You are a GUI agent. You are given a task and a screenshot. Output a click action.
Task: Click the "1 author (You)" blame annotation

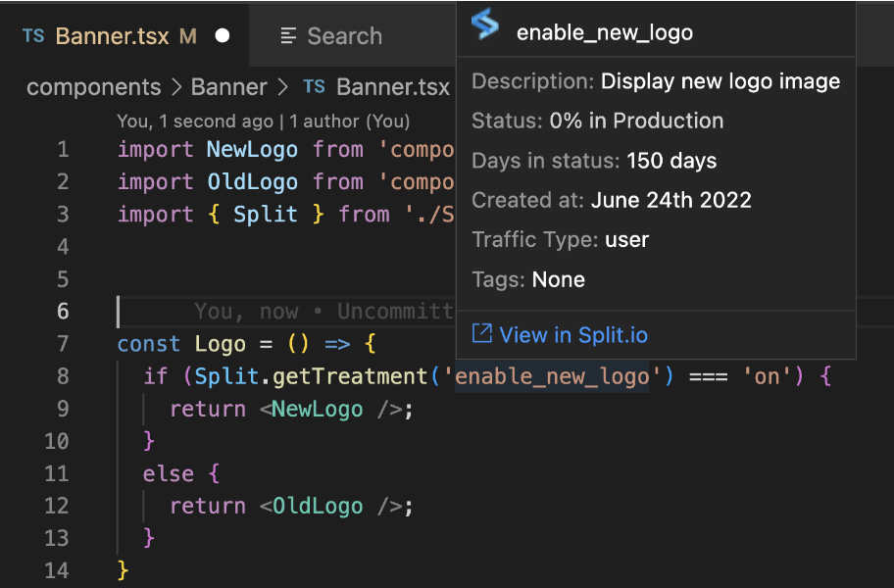[350, 122]
